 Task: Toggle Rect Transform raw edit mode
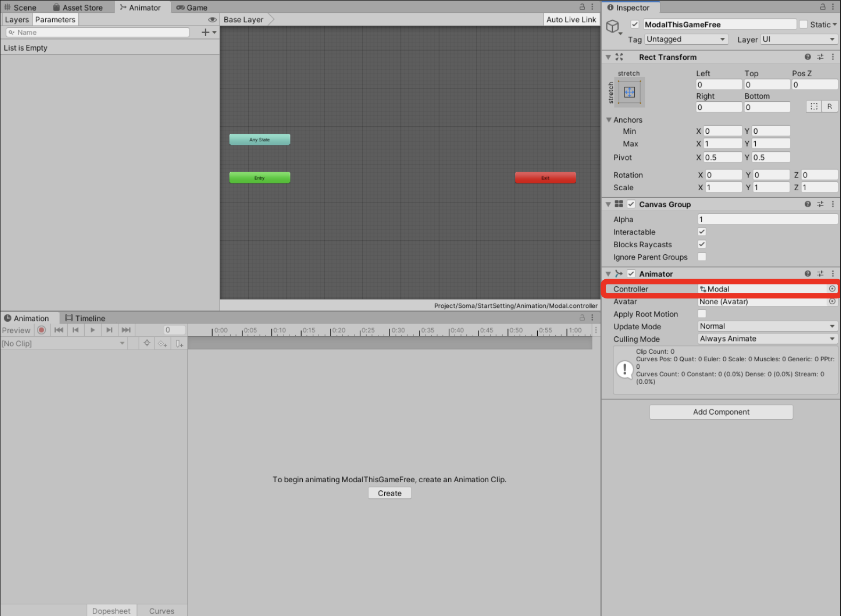(829, 106)
